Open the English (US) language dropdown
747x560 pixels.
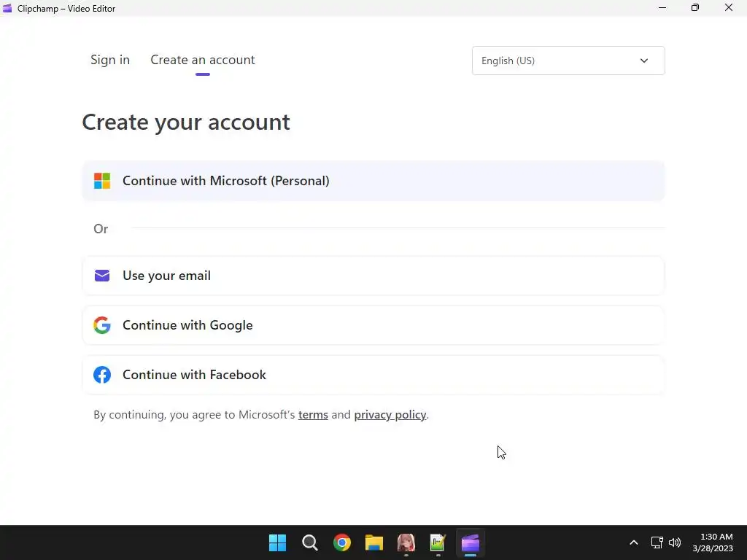tap(568, 61)
